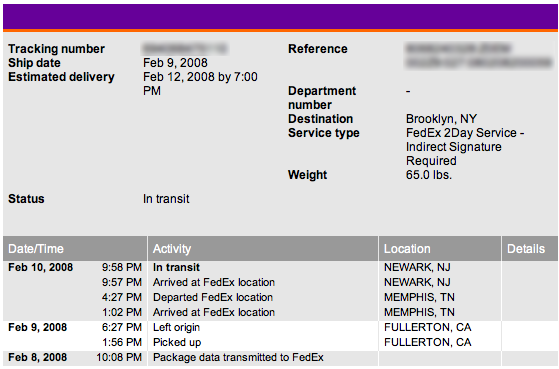Click the blurred Reference value
Screen dimensions: 559x369
479,55
